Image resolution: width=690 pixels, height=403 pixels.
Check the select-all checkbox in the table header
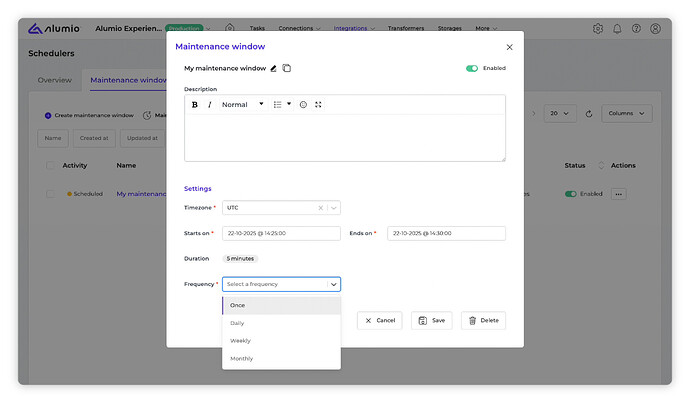point(51,165)
